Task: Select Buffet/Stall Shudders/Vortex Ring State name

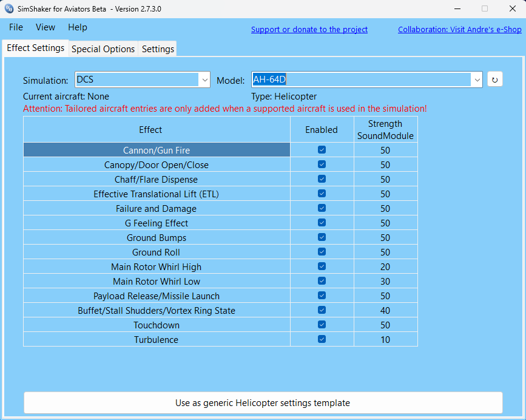Action: (157, 311)
